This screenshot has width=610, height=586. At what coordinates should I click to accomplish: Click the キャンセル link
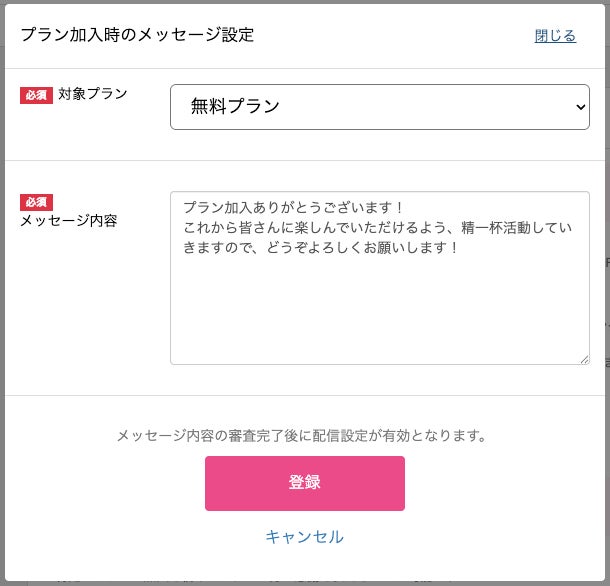(x=304, y=537)
